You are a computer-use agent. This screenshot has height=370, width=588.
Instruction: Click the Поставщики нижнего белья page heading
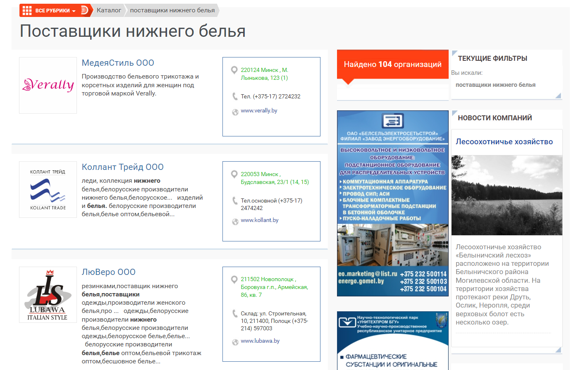click(133, 31)
